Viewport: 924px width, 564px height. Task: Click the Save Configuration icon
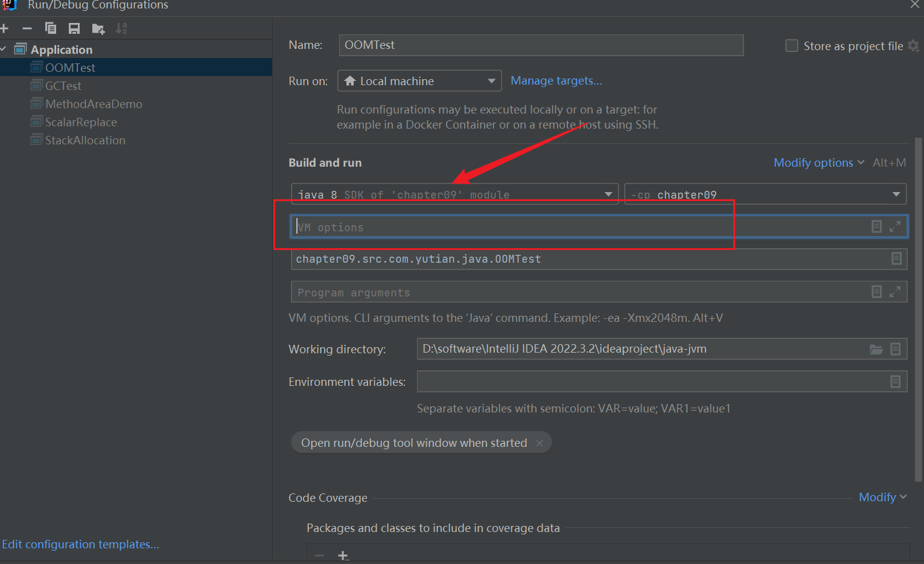pyautogui.click(x=74, y=28)
